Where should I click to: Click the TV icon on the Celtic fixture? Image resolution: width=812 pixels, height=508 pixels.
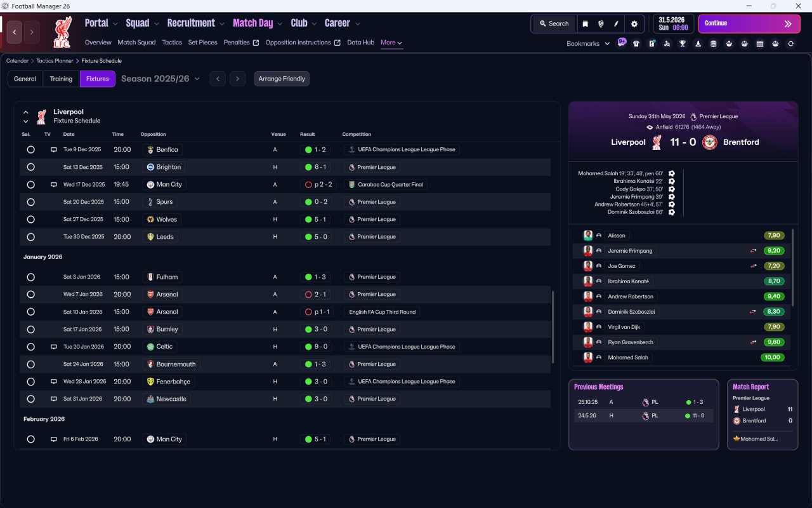[x=54, y=347]
